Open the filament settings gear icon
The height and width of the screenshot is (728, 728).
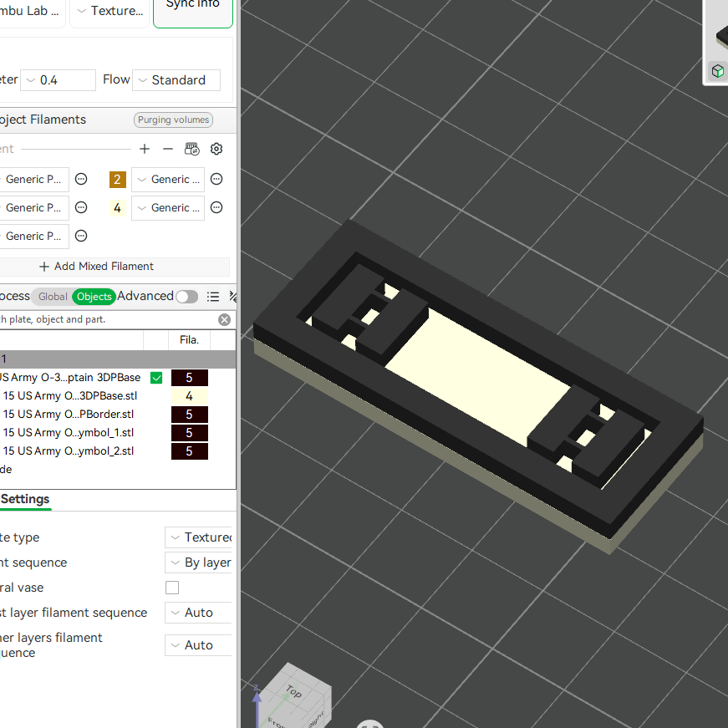[216, 149]
